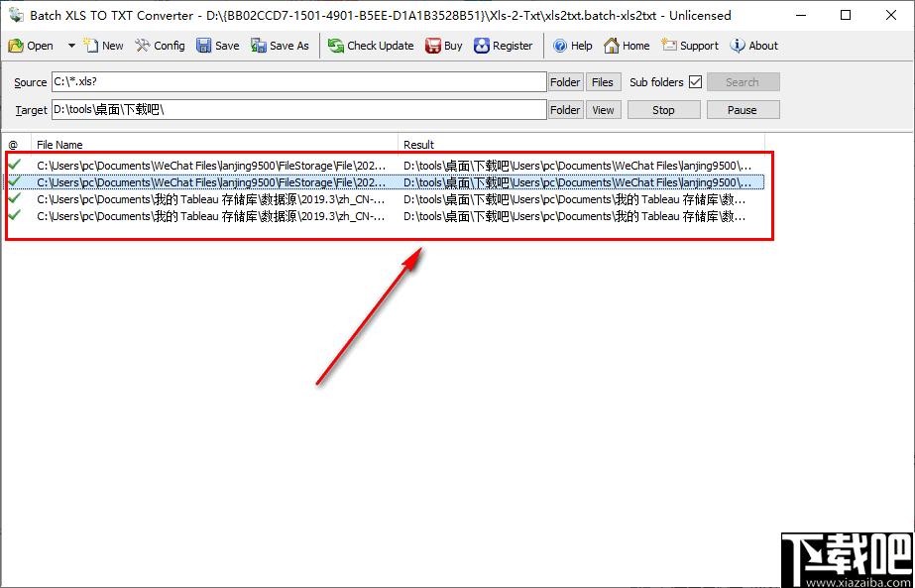This screenshot has width=915, height=588.
Task: Click the Result column header
Action: coord(581,144)
